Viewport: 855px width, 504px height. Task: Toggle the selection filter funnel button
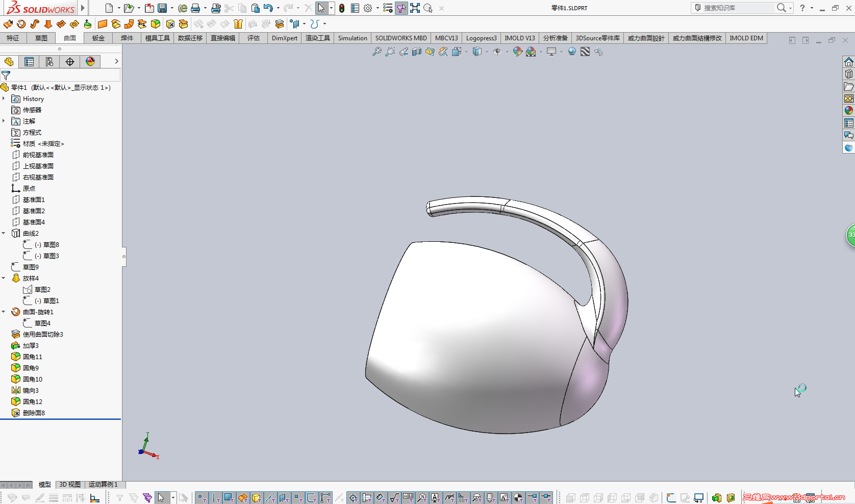[401, 8]
